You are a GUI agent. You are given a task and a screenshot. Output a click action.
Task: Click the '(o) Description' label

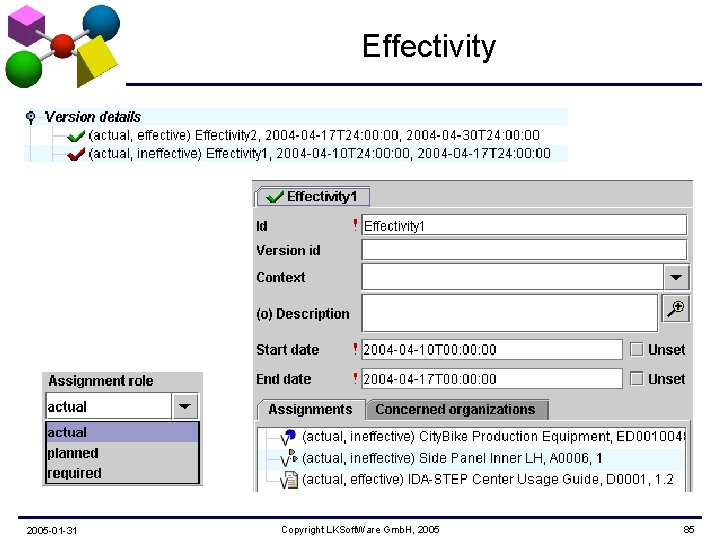(x=303, y=314)
